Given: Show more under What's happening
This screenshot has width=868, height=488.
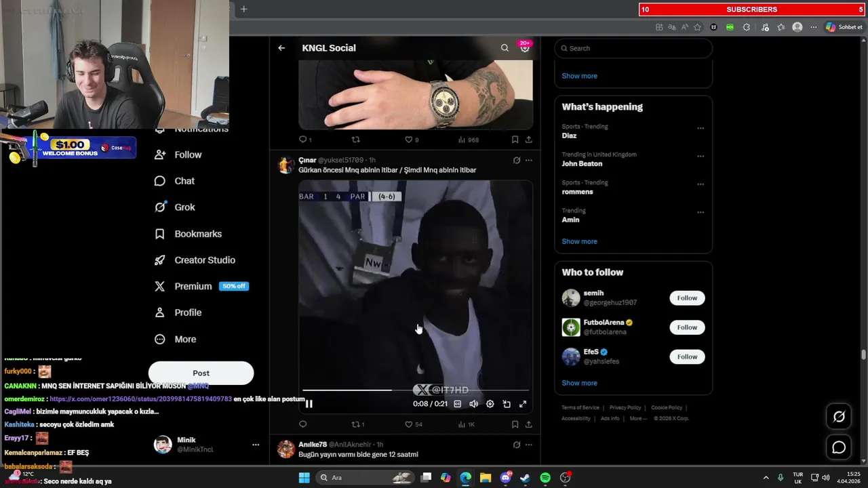Looking at the screenshot, I should click(579, 241).
